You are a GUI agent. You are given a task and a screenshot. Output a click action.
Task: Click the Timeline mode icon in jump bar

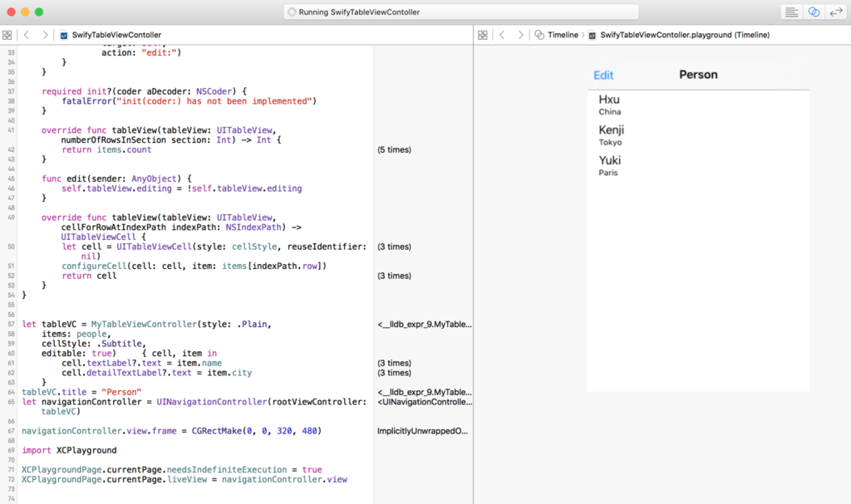pos(539,35)
